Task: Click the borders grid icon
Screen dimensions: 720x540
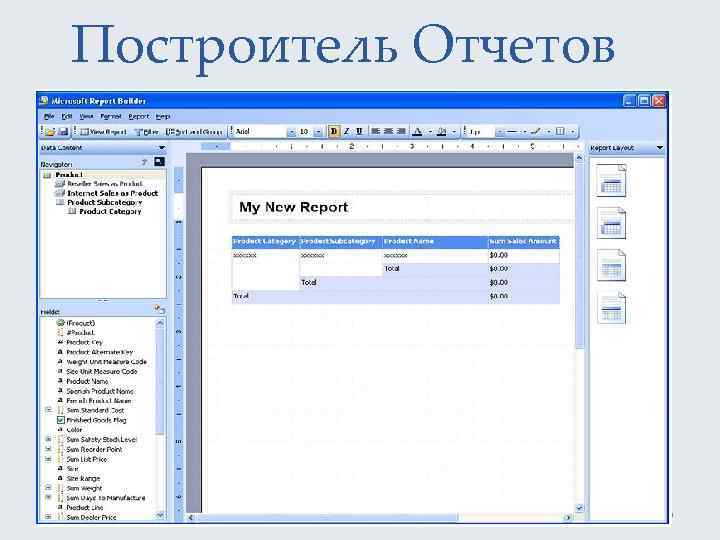Action: coord(560,132)
